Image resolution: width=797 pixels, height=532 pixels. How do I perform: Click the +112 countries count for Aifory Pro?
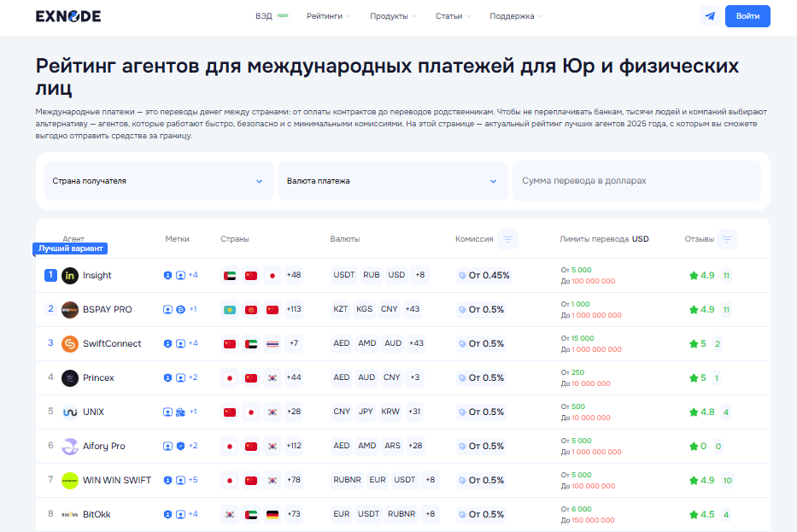pyautogui.click(x=294, y=446)
